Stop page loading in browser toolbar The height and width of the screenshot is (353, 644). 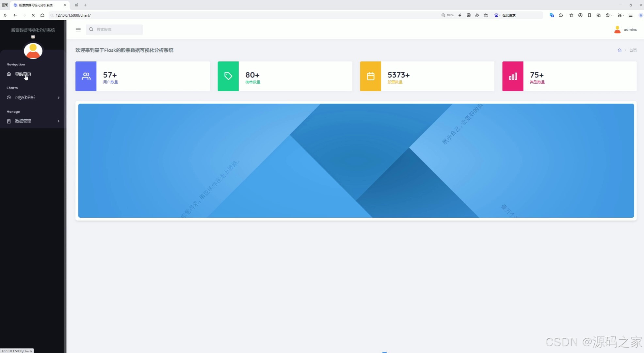(33, 15)
